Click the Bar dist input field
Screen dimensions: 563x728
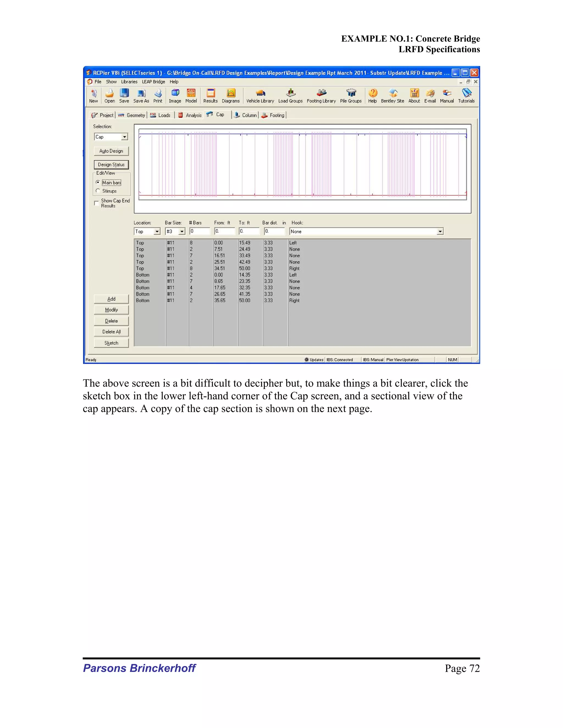274,231
